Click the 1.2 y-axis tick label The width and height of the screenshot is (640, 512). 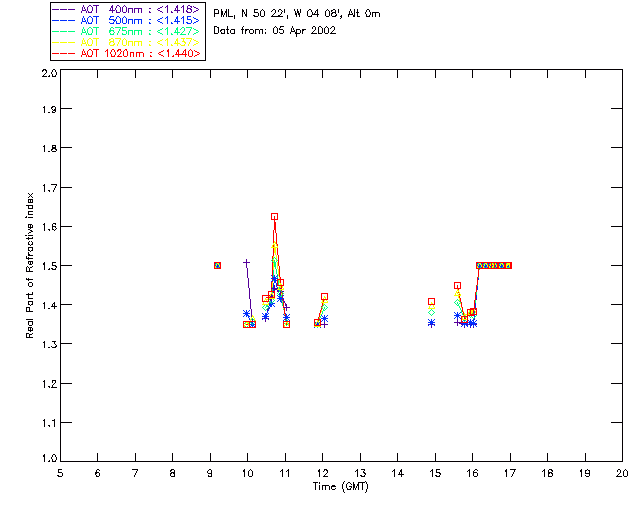point(49,384)
